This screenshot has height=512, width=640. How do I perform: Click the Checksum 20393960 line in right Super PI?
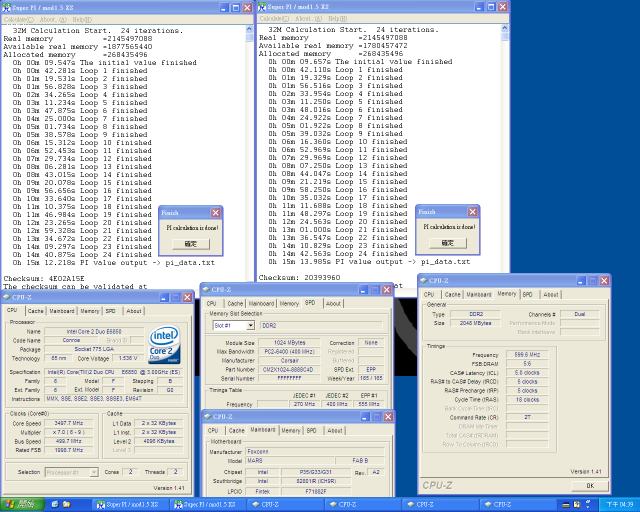[x=299, y=278]
